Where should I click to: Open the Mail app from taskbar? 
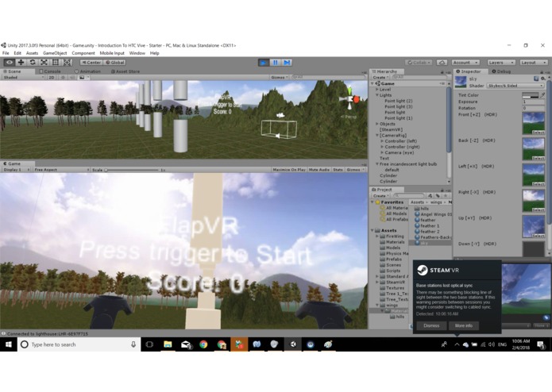tap(186, 344)
